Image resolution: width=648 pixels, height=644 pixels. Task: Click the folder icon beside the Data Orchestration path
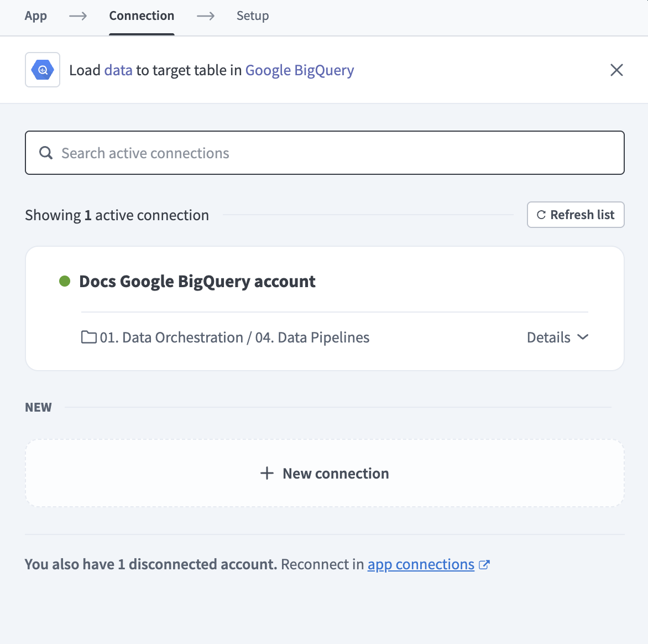89,337
